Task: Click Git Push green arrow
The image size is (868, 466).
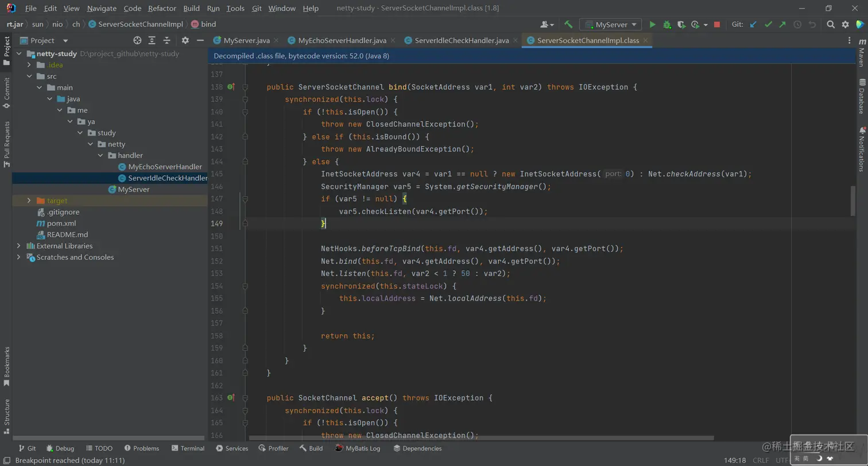Action: click(x=782, y=25)
